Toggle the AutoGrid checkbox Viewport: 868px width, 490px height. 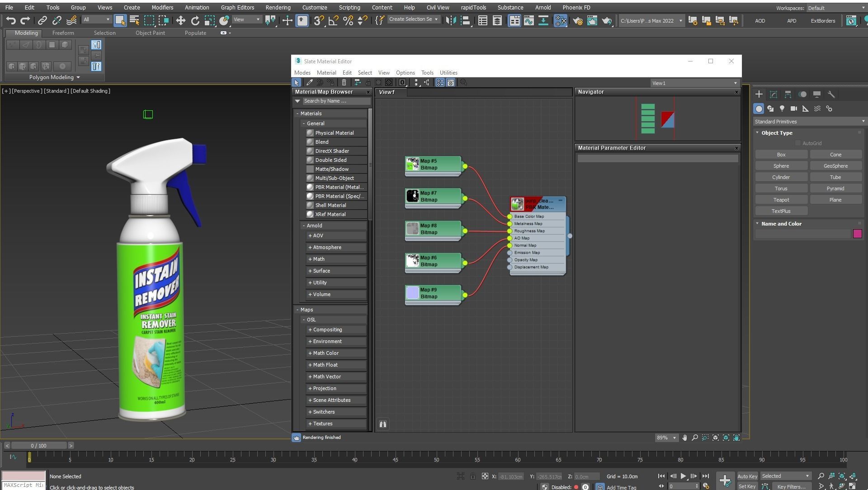[x=798, y=143]
